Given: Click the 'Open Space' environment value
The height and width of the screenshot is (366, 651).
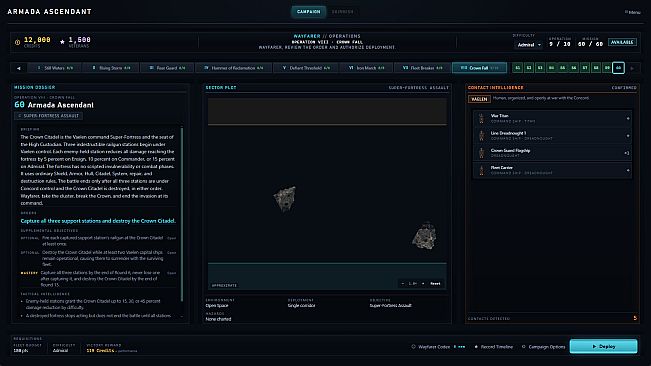Looking at the screenshot, I should click(x=217, y=305).
